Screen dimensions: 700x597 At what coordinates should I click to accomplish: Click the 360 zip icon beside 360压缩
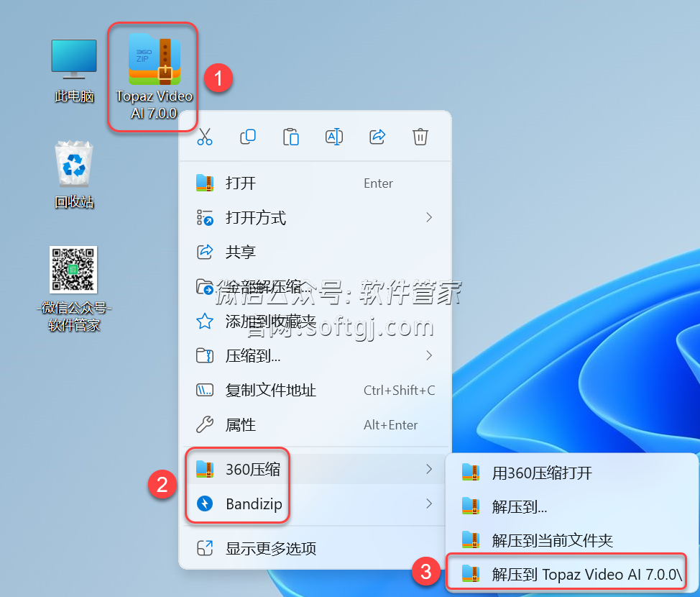pyautogui.click(x=205, y=469)
